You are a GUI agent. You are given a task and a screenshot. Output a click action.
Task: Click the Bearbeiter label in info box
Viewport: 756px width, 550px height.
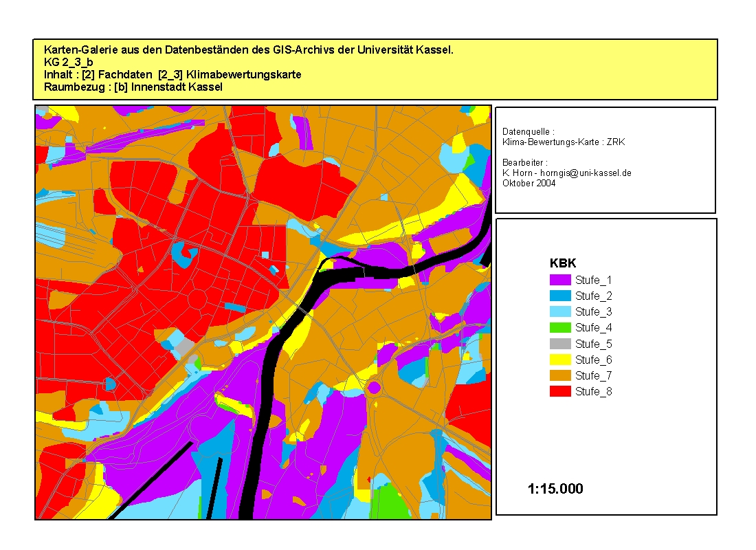pos(524,162)
